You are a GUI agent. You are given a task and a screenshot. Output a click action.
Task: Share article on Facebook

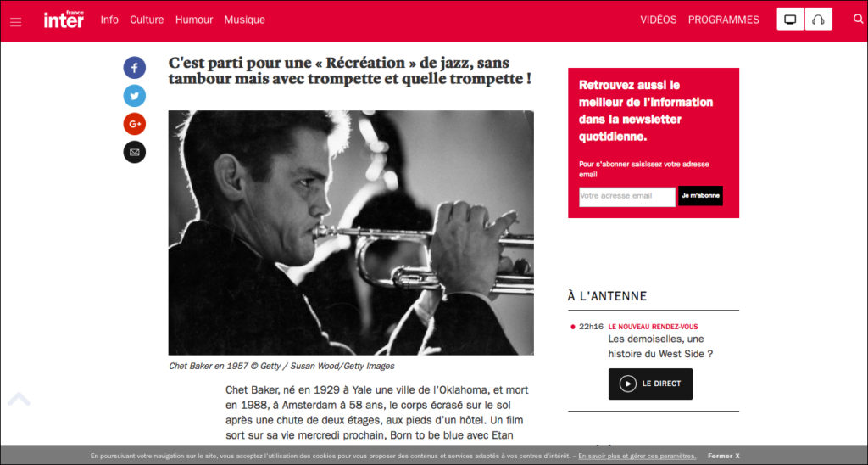pos(135,68)
